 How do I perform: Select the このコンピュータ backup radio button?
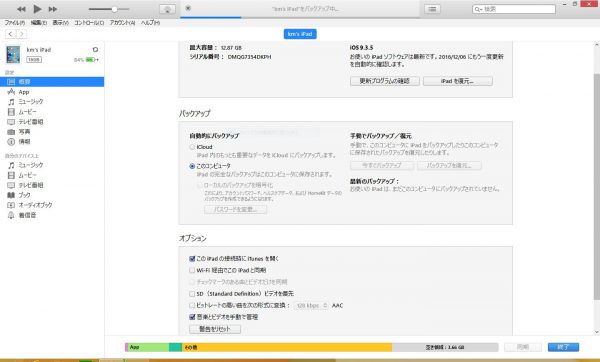(x=192, y=166)
